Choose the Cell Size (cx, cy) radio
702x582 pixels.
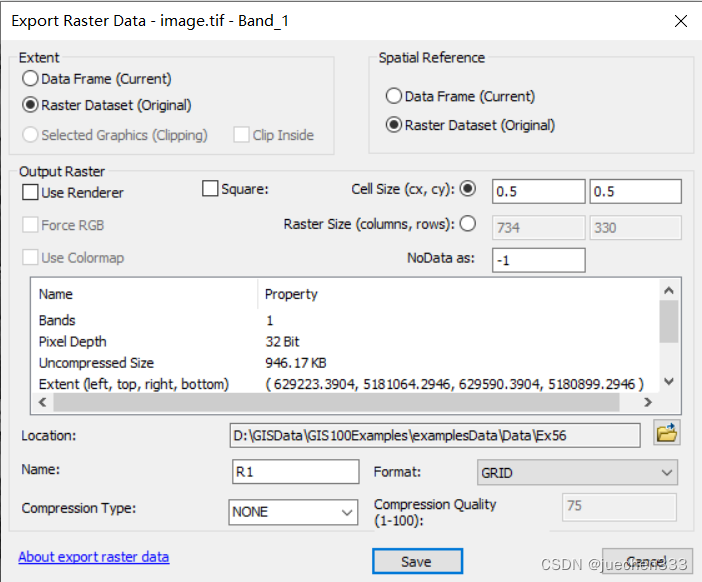tap(468, 188)
